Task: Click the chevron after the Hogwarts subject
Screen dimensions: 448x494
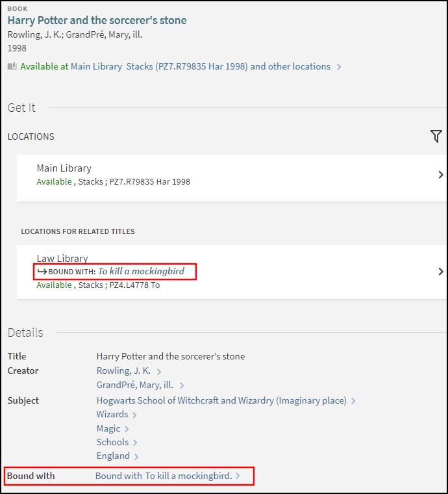Action: pos(353,401)
